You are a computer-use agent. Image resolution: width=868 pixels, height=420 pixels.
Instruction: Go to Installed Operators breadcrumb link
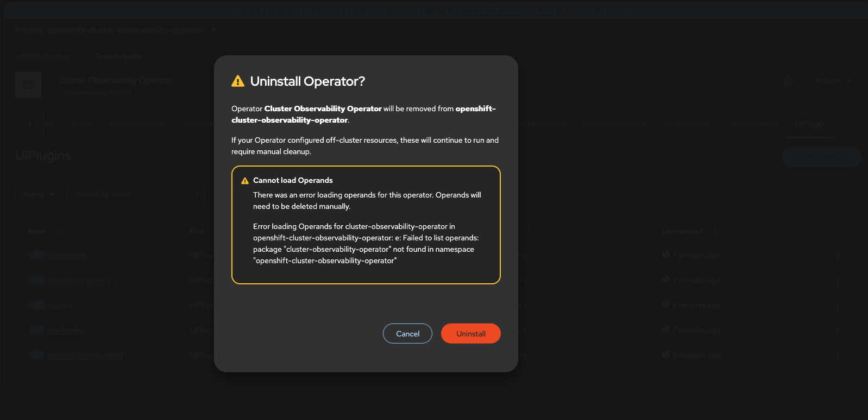(43, 56)
